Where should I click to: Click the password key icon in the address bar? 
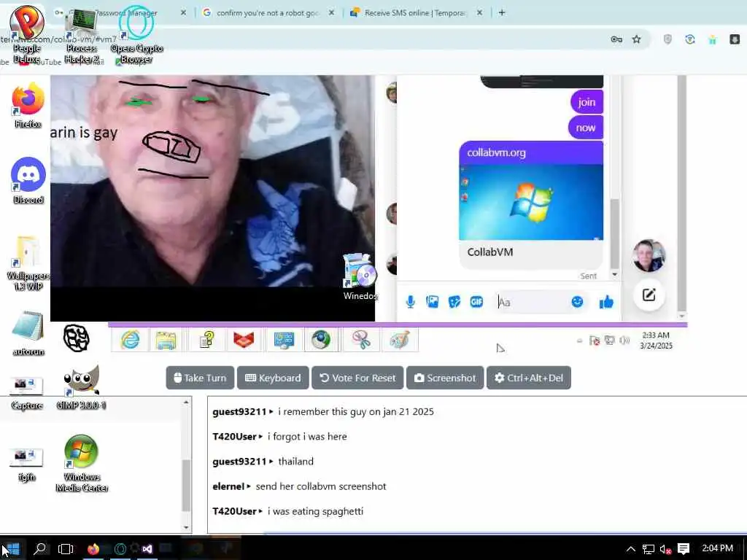pyautogui.click(x=616, y=39)
